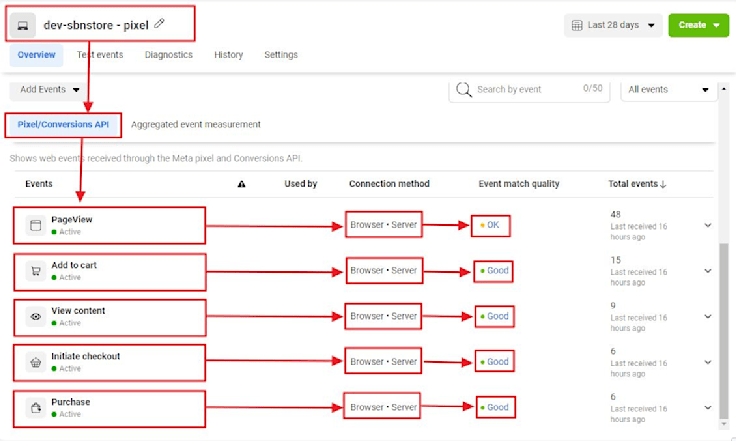Open the Last 28 days dropdown
This screenshot has width=736, height=441.
pos(613,25)
